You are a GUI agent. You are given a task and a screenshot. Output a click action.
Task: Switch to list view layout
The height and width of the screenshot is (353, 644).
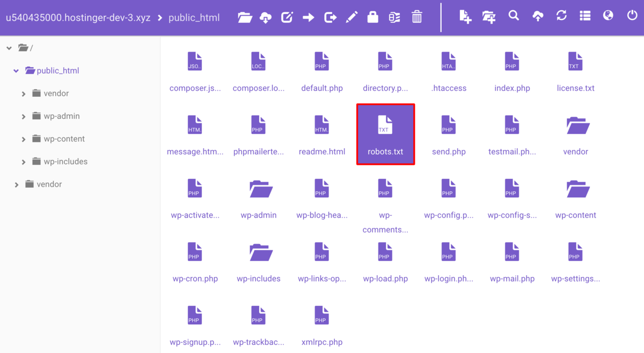[x=585, y=16]
